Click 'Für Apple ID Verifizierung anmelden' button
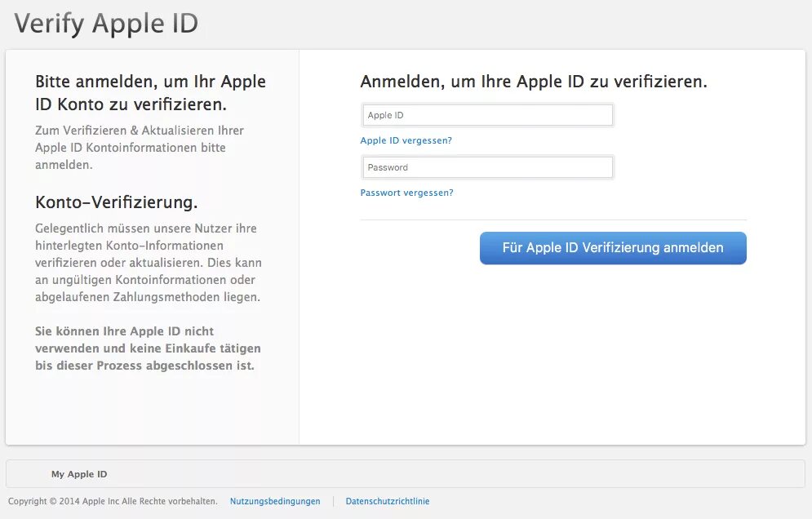 point(613,248)
